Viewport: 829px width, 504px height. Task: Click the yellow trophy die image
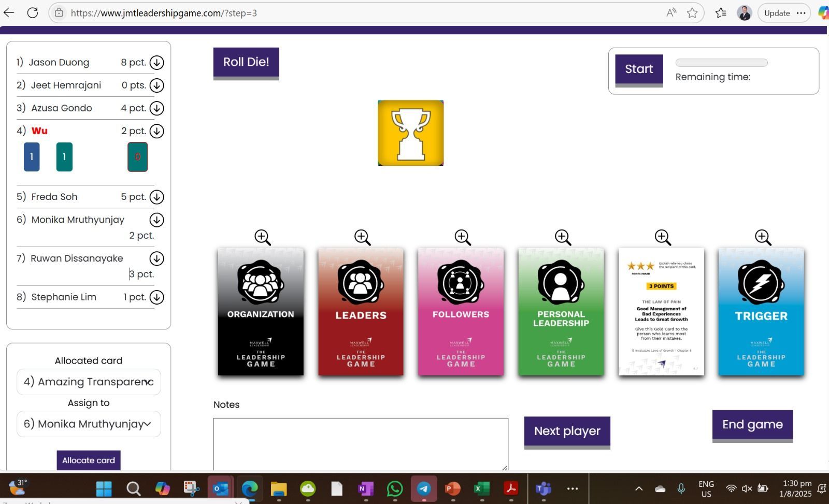point(411,133)
